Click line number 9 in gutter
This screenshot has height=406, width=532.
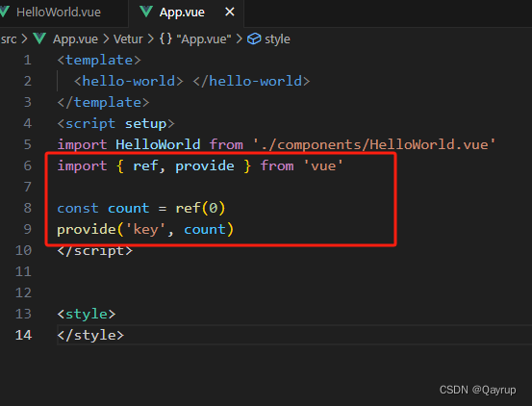(x=28, y=229)
